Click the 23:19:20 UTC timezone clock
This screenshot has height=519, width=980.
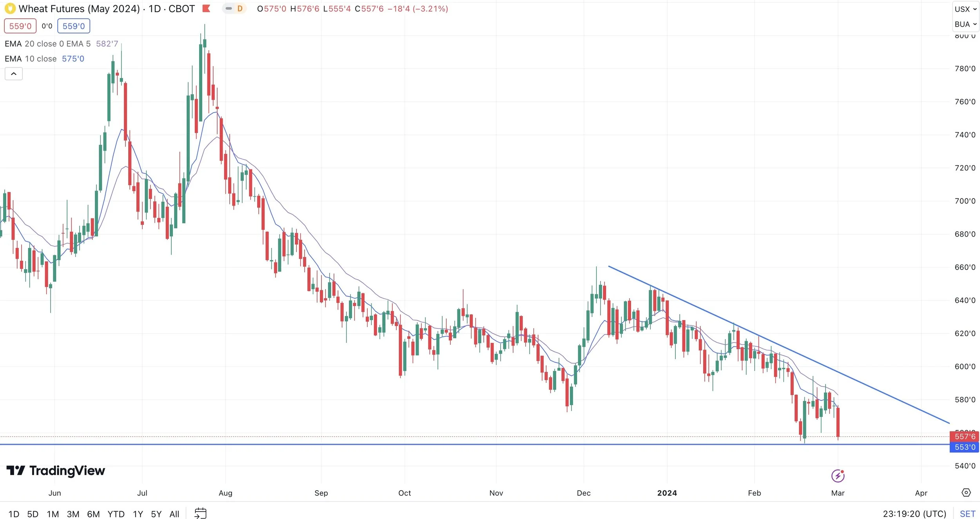pos(914,514)
